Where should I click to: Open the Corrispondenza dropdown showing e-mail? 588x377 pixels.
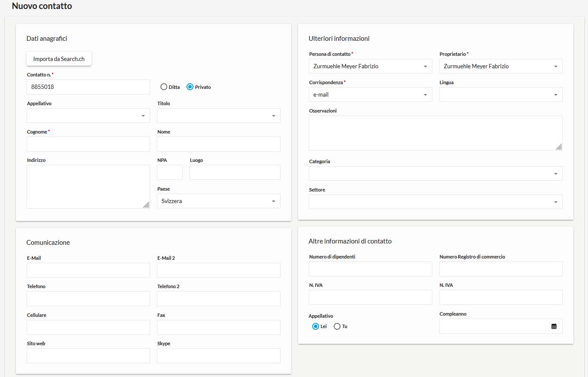point(371,94)
